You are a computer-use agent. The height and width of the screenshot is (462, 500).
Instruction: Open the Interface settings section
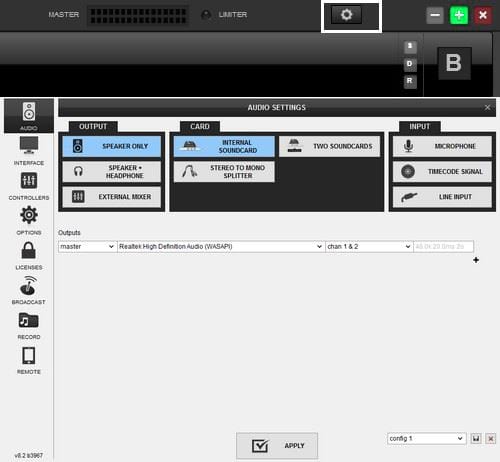coord(29,151)
